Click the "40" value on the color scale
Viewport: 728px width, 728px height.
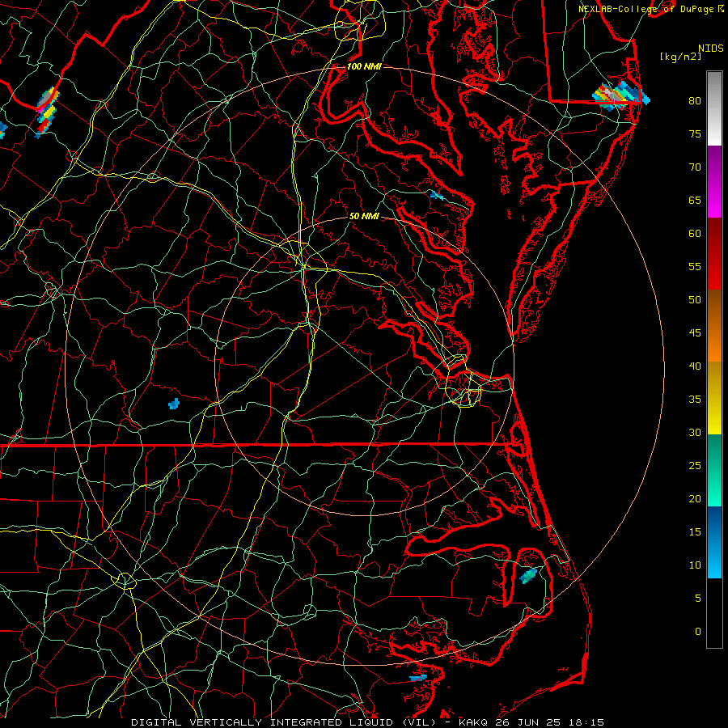695,366
